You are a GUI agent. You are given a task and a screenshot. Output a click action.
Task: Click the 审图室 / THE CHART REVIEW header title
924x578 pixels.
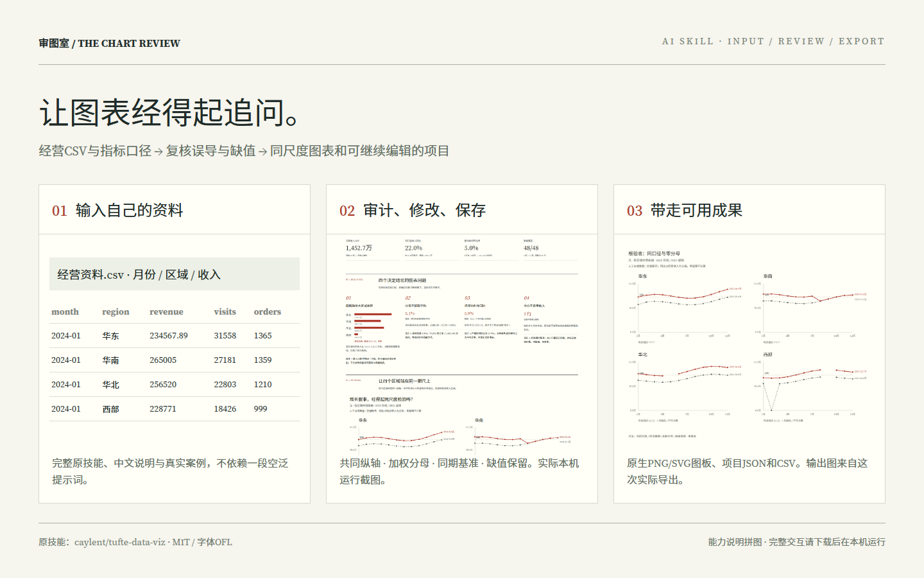click(x=109, y=43)
